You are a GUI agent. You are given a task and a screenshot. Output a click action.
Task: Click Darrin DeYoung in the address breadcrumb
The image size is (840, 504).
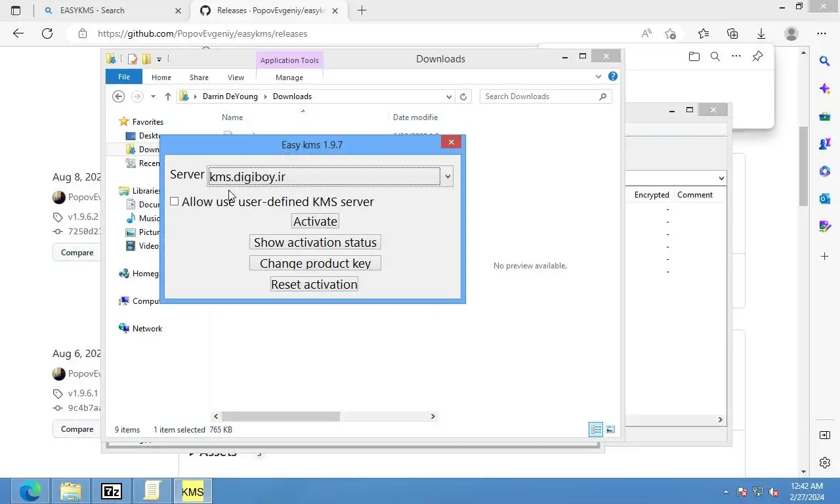click(230, 96)
